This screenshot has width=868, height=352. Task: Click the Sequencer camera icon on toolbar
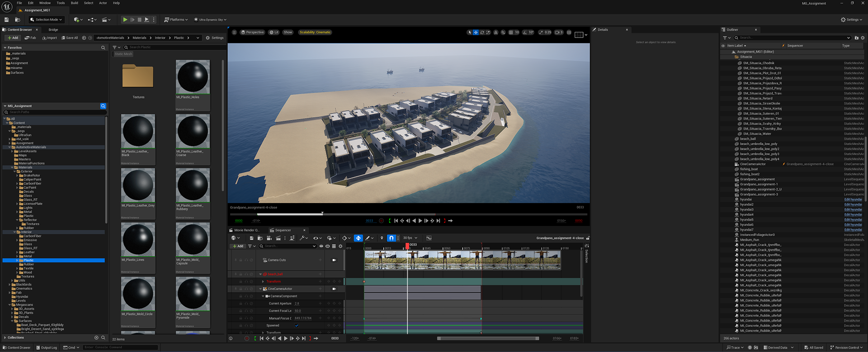pos(269,238)
